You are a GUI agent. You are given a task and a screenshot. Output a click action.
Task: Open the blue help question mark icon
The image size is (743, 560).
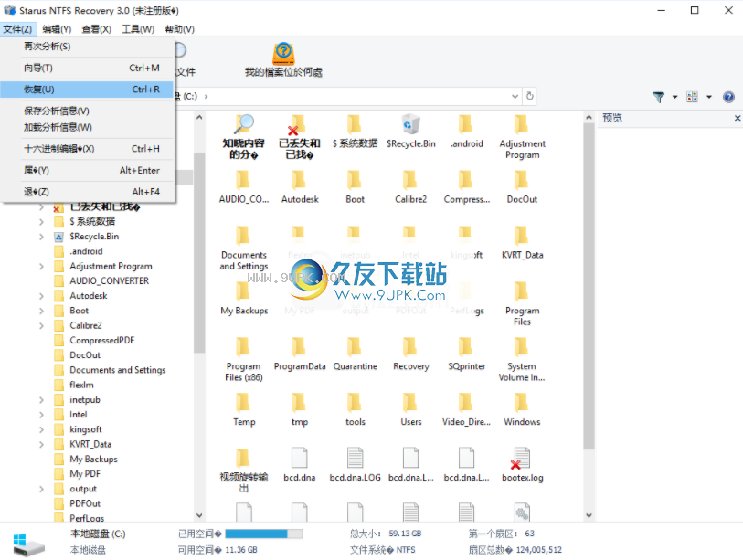(x=728, y=97)
